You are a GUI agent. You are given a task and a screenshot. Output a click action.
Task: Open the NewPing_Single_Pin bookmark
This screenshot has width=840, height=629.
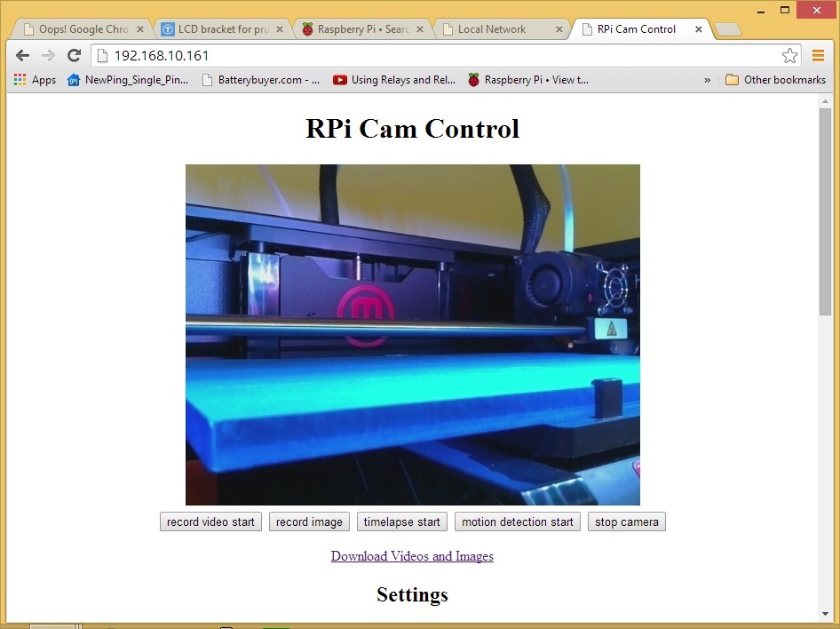[x=128, y=80]
